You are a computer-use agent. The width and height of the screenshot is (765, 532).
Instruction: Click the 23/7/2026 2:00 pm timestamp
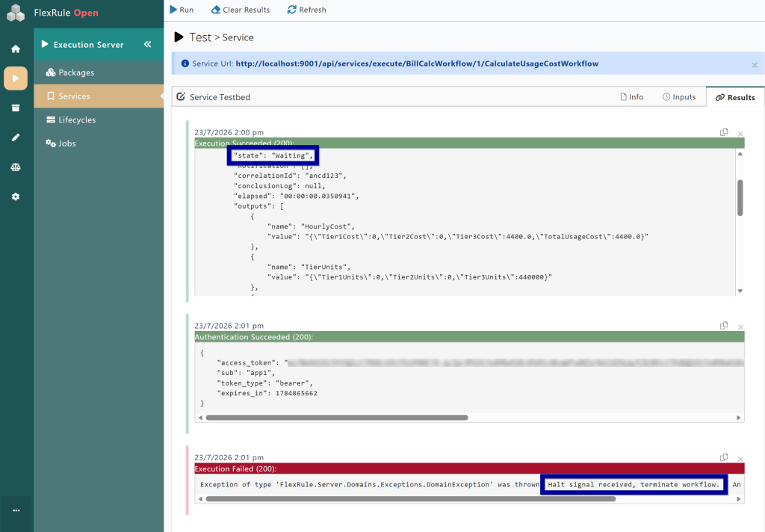(x=229, y=132)
